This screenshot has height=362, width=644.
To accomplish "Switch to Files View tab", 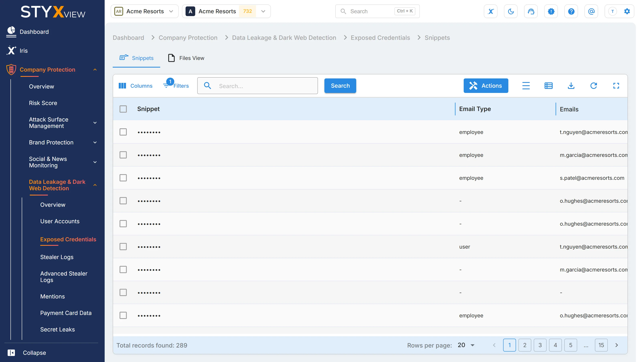I will 186,58.
